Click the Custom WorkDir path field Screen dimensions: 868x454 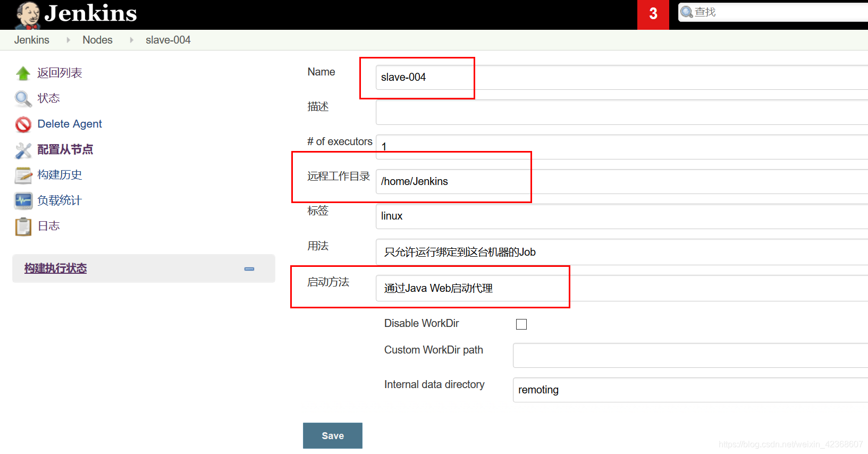click(690, 355)
